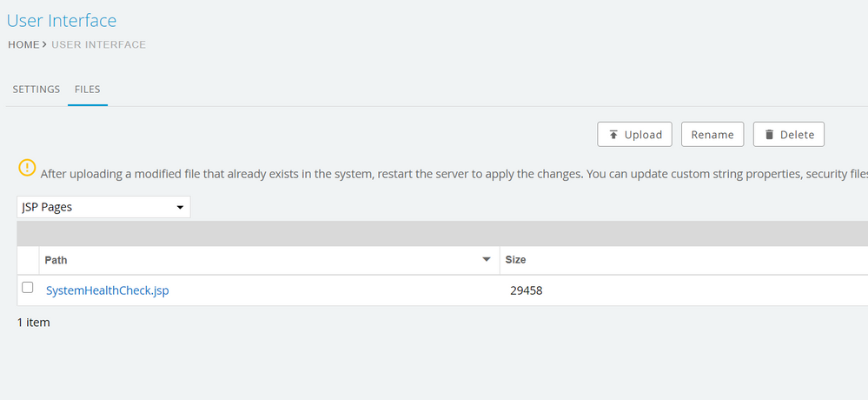This screenshot has width=868, height=400.
Task: Select the FILES tab
Action: 87,90
